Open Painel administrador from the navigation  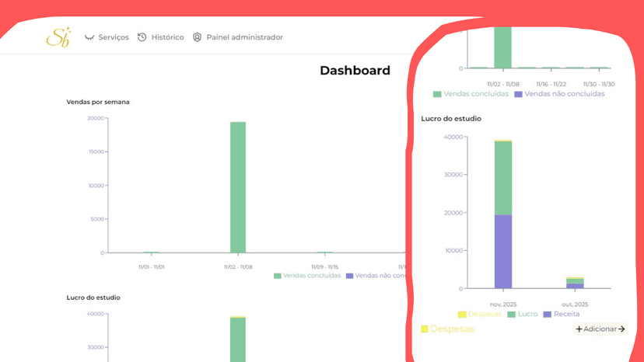coord(244,37)
